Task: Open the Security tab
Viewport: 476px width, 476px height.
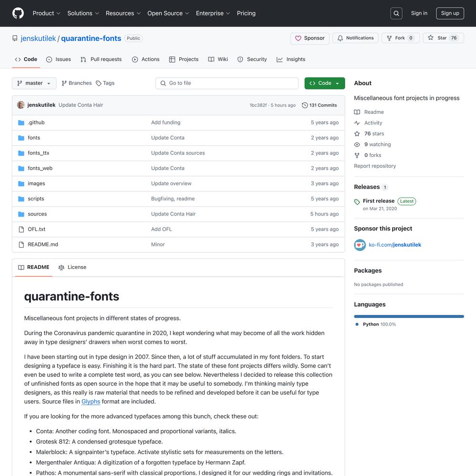Action: click(x=252, y=59)
